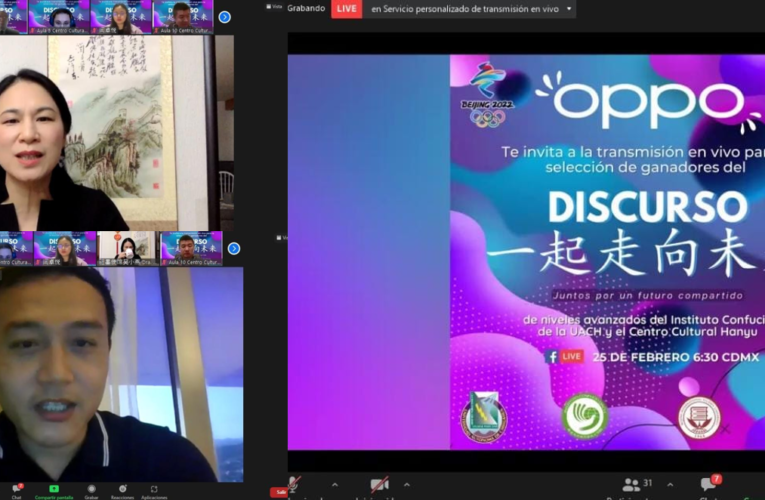Expand the video options chevron beside camera
765x500 pixels.
[x=407, y=485]
